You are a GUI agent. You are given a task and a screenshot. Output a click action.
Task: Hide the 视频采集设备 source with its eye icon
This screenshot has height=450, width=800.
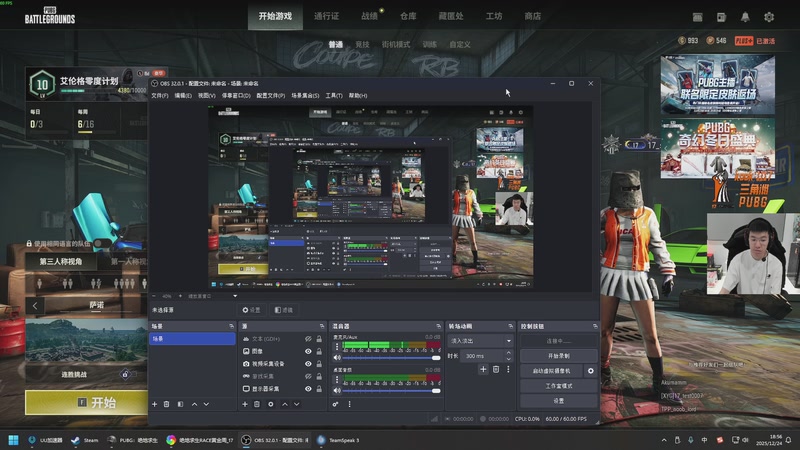coord(308,364)
